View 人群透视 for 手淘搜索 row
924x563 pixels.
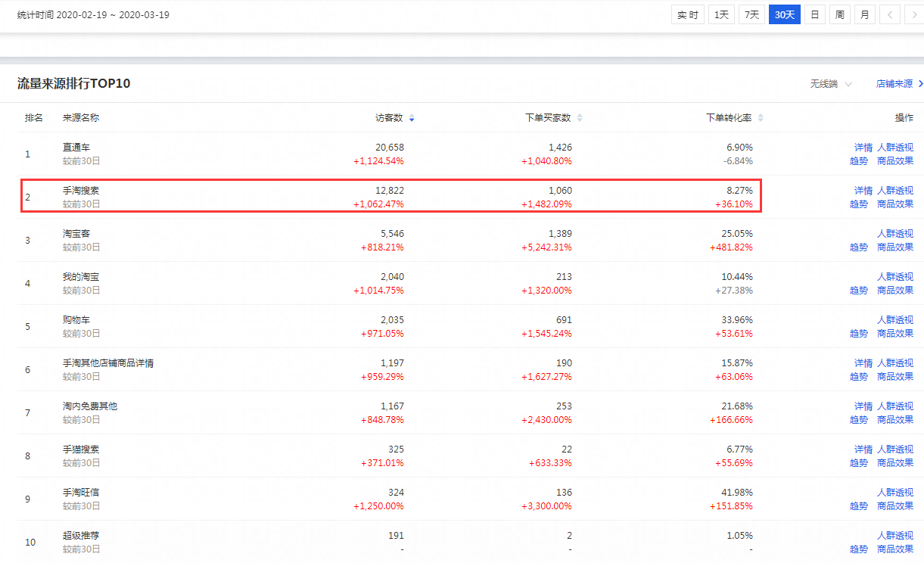click(x=895, y=191)
